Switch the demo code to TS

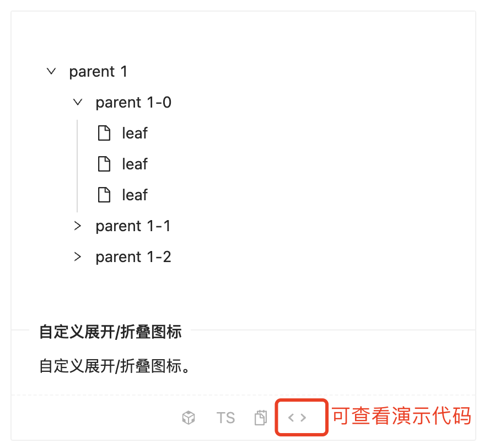click(225, 418)
